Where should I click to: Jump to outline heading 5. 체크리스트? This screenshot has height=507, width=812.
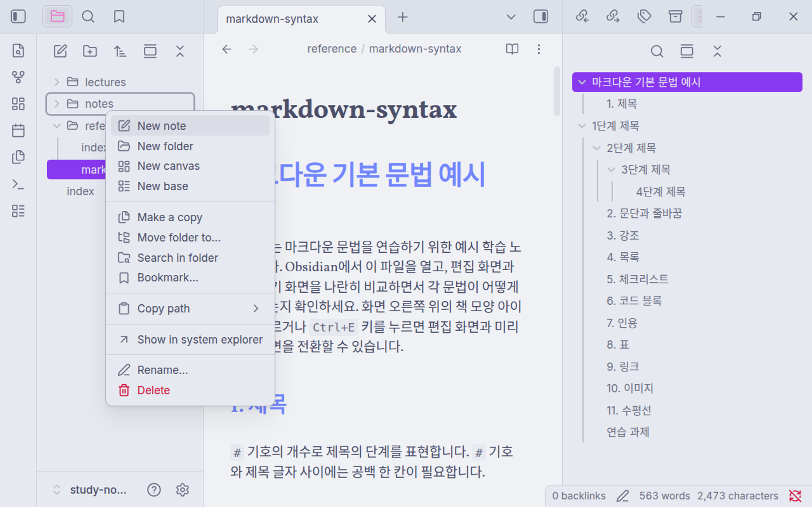(637, 279)
